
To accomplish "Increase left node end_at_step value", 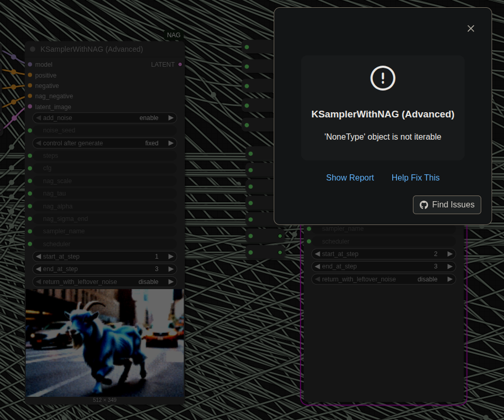I will click(171, 269).
